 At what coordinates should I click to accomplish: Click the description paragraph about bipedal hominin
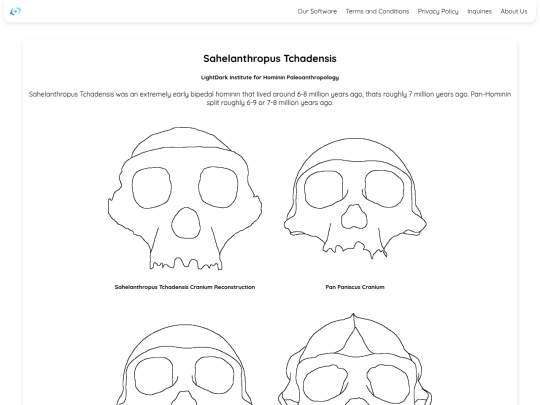(x=270, y=98)
